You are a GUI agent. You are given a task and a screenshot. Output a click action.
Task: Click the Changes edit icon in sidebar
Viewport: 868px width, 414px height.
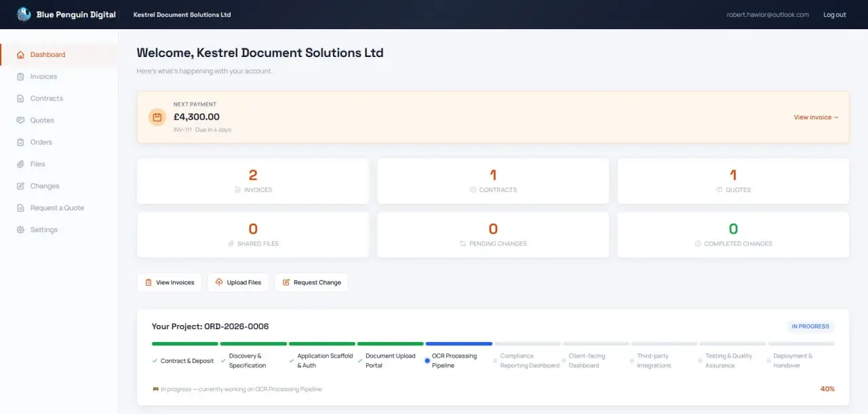tap(20, 186)
